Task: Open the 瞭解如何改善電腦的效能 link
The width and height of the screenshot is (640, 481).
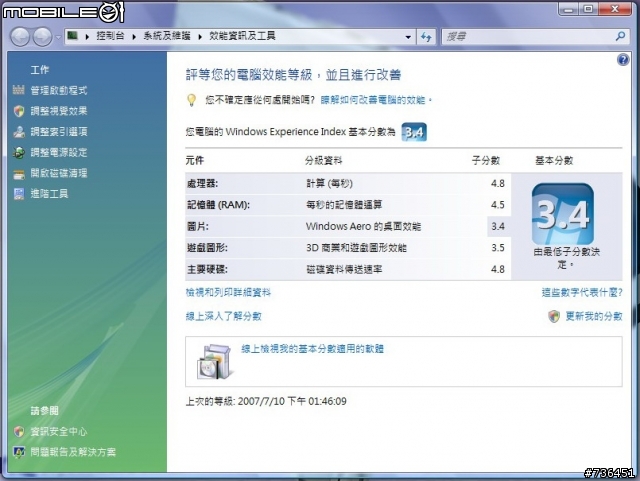Action: coord(374,100)
